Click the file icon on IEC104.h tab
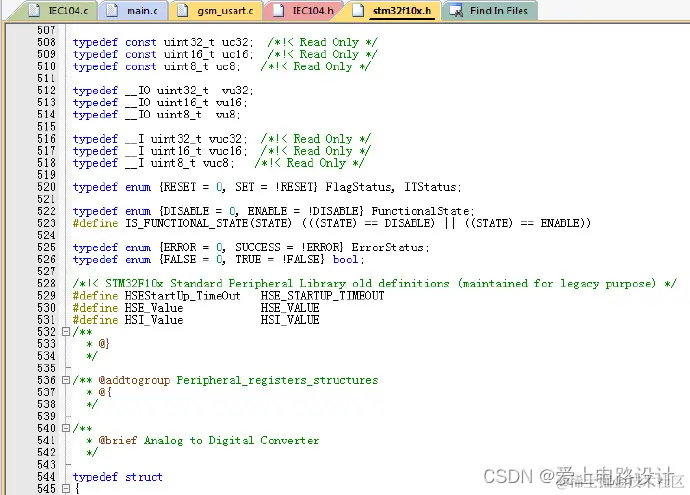The width and height of the screenshot is (690, 495). pos(278,11)
